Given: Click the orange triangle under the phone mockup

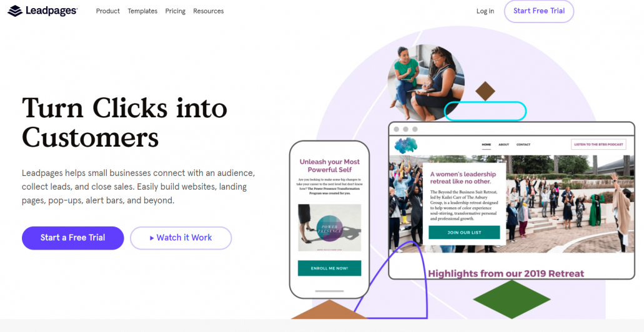Looking at the screenshot, I should [329, 310].
